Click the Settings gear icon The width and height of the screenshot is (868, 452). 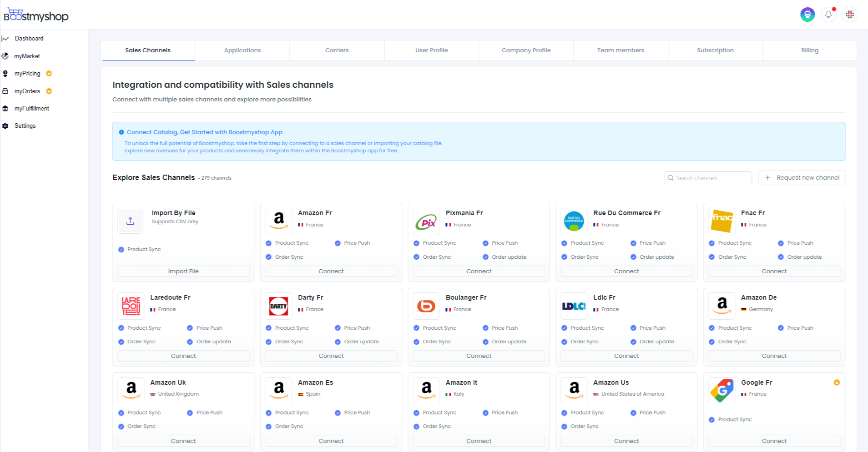(5, 126)
